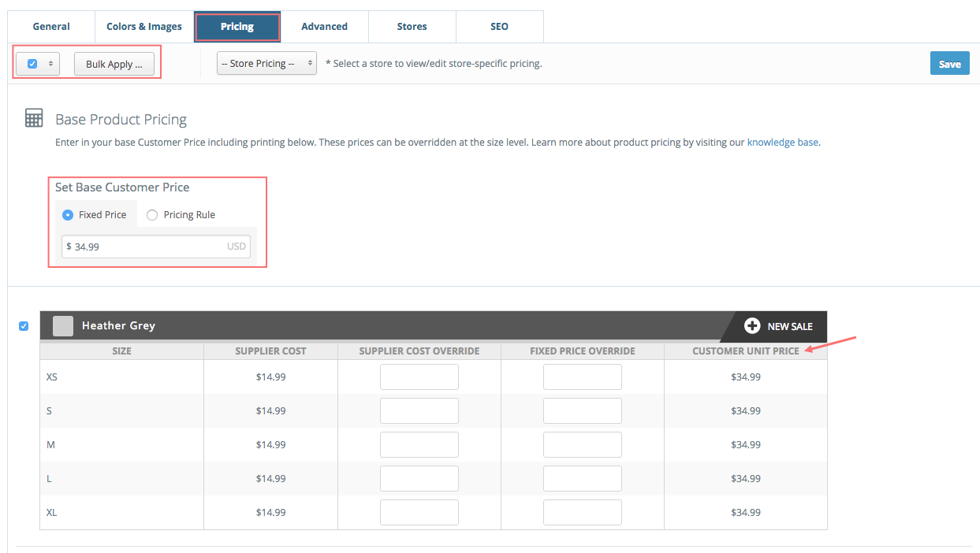
Task: Click Supplier Cost Override field for M
Action: pyautogui.click(x=419, y=444)
